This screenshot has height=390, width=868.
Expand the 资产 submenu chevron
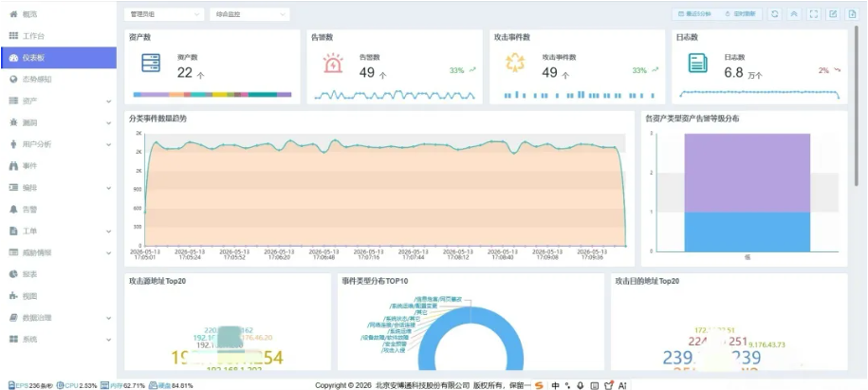108,102
